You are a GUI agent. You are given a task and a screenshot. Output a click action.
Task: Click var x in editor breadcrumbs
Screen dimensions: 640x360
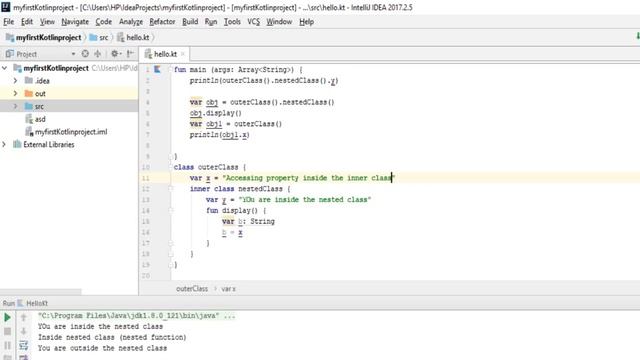click(228, 289)
